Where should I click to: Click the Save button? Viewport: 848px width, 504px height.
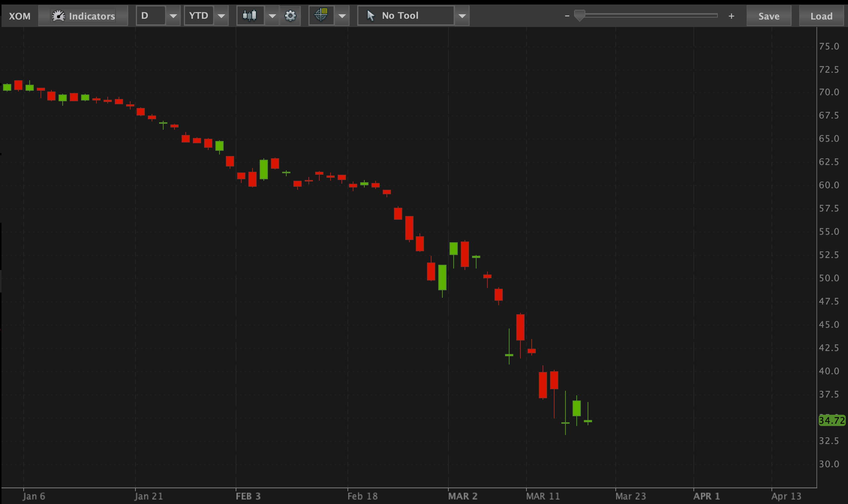click(769, 16)
